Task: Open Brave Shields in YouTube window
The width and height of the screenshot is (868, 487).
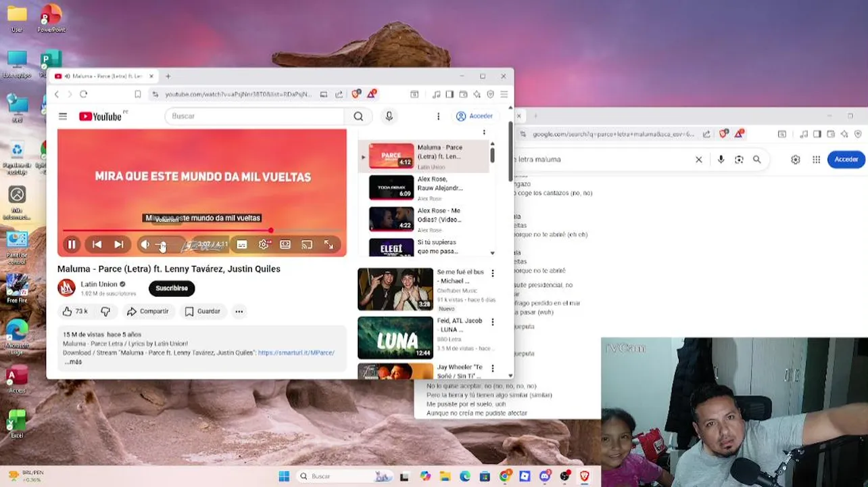Action: 356,95
